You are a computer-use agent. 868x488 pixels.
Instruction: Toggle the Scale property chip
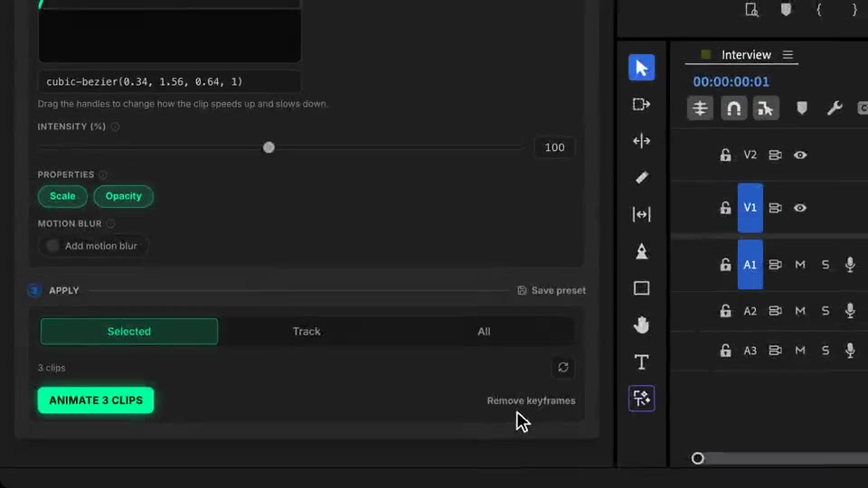point(62,196)
